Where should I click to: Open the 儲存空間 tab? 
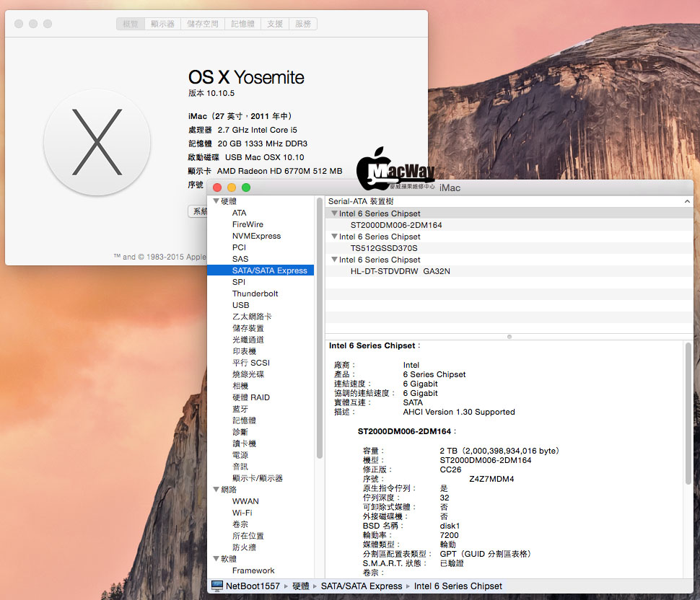[203, 24]
